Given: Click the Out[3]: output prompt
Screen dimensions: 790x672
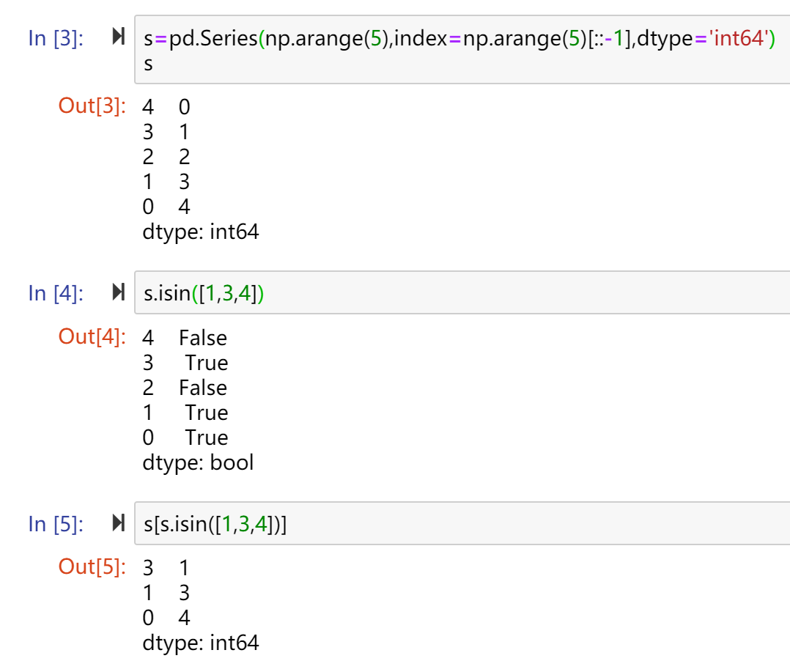Looking at the screenshot, I should [92, 106].
